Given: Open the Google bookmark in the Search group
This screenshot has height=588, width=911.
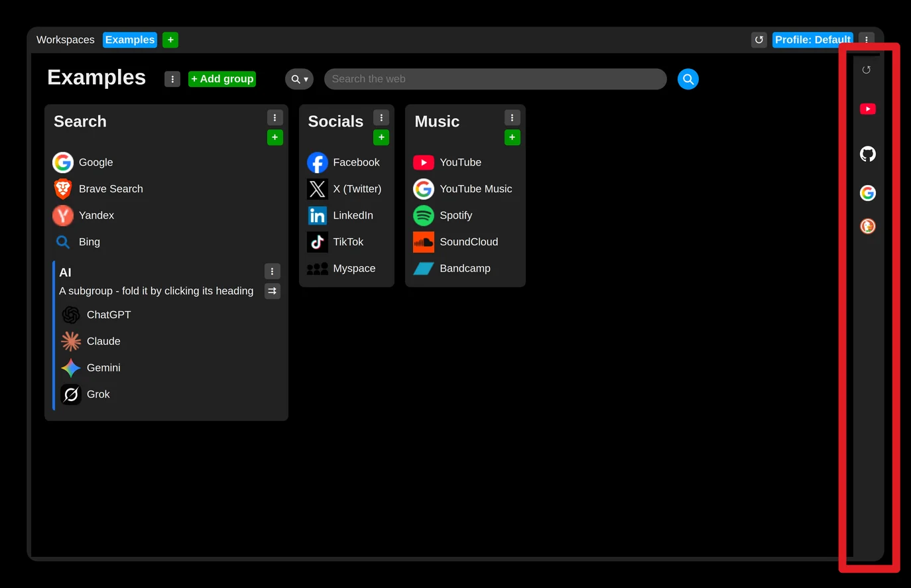Looking at the screenshot, I should tap(83, 162).
